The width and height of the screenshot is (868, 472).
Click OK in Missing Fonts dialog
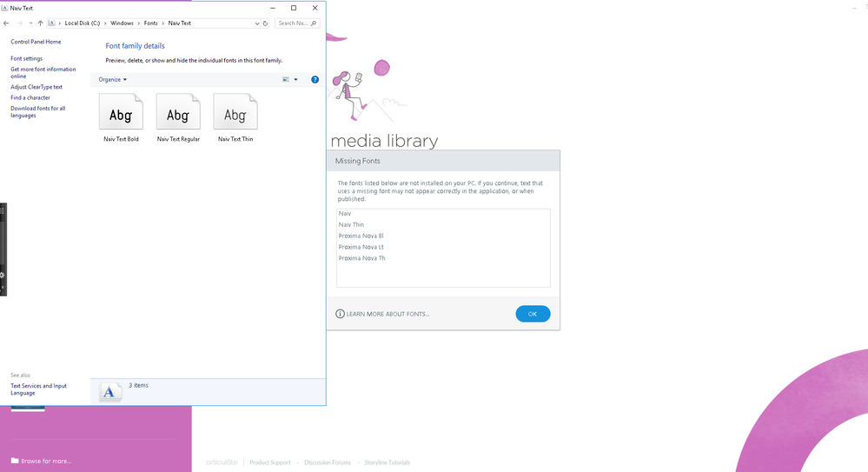(x=533, y=314)
